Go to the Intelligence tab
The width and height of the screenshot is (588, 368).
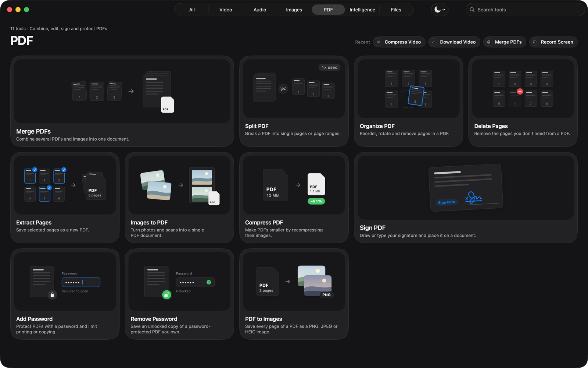pos(362,10)
